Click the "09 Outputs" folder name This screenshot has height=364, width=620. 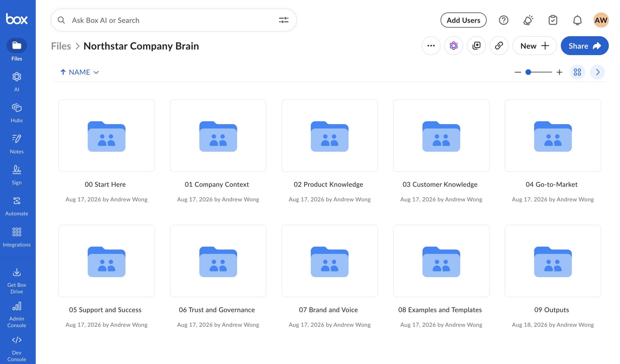point(552,310)
